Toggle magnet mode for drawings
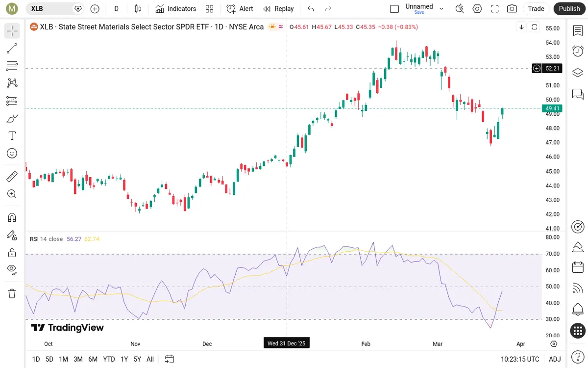588x368 pixels. pyautogui.click(x=12, y=217)
